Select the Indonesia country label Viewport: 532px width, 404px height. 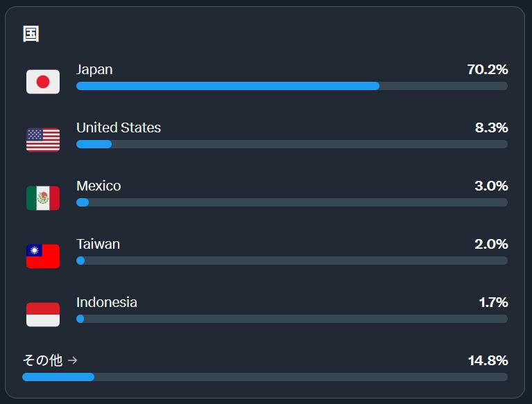(107, 302)
